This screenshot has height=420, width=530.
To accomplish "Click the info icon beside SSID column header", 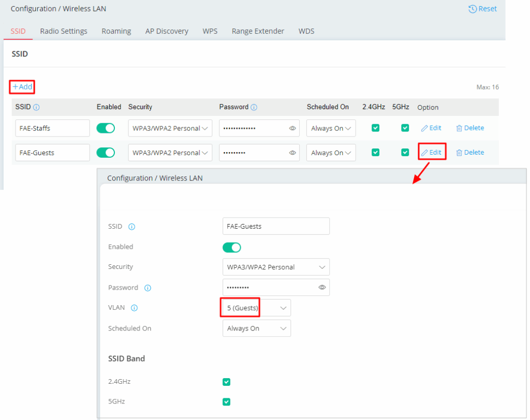I will pos(36,108).
